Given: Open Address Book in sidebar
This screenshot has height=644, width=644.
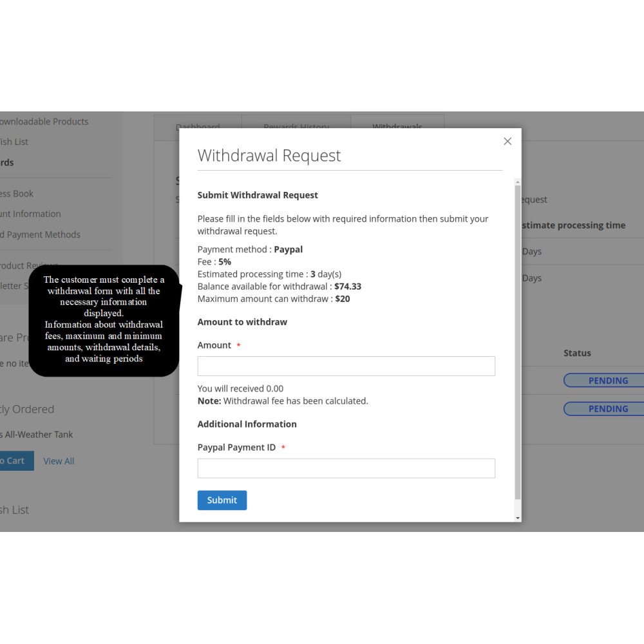Looking at the screenshot, I should [17, 193].
